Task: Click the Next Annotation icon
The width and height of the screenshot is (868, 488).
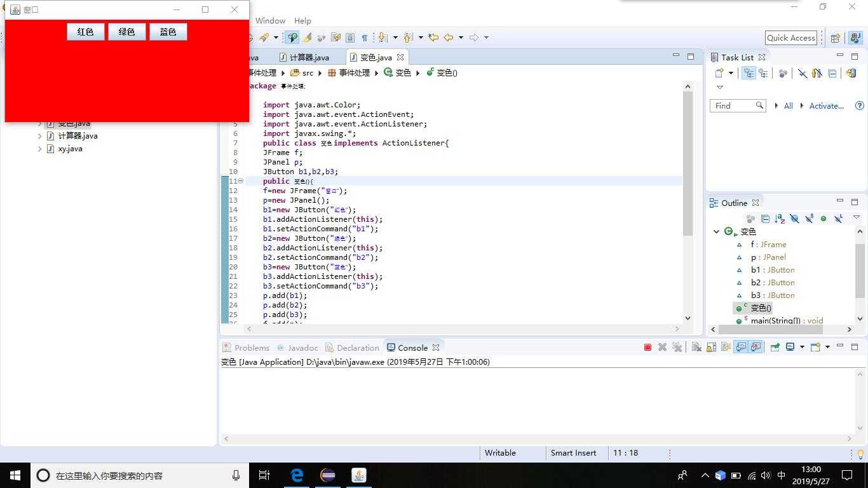Action: (x=383, y=37)
